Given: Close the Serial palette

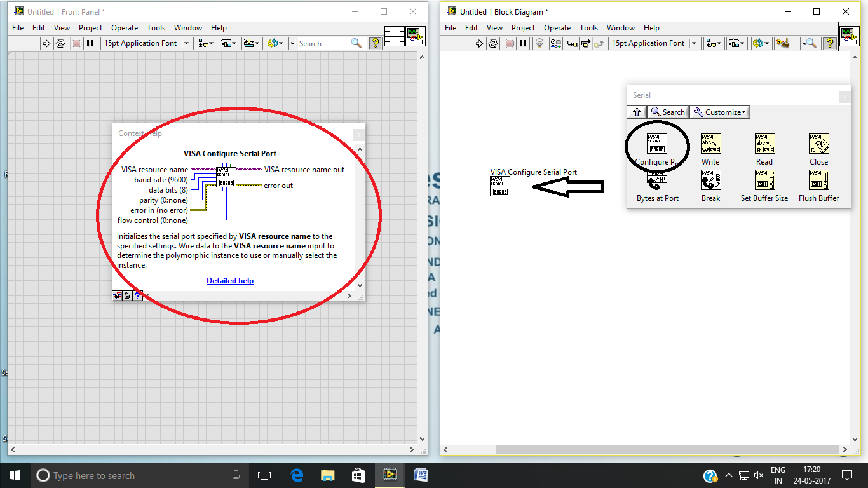Looking at the screenshot, I should pyautogui.click(x=844, y=97).
